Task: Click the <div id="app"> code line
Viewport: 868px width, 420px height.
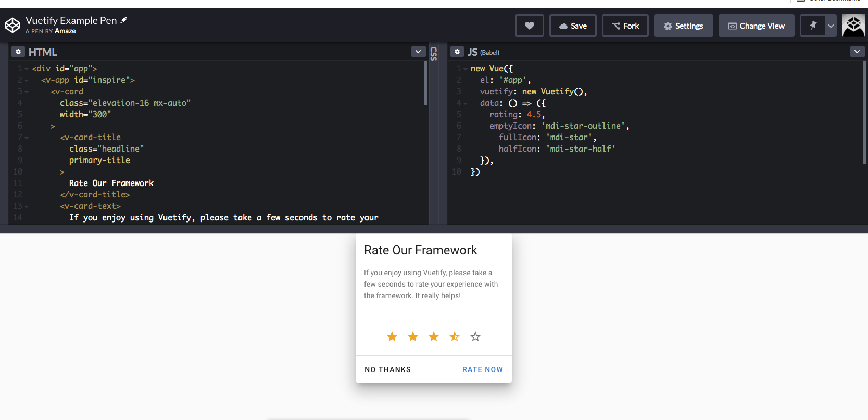Action: (x=65, y=69)
